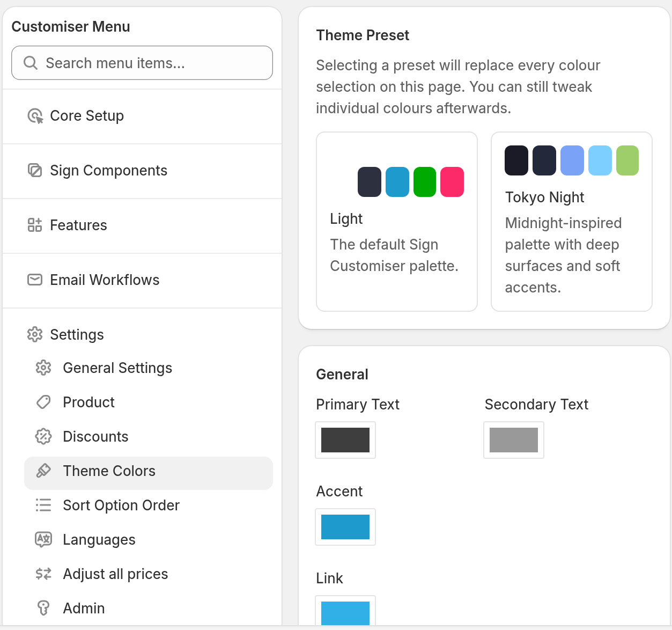Open the Sign Components menu section

coord(142,171)
